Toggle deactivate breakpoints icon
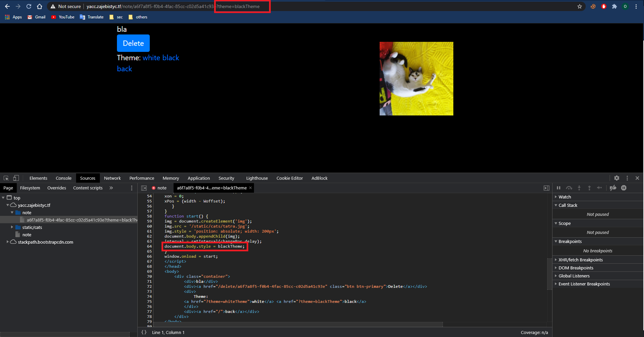The width and height of the screenshot is (644, 337). coord(613,188)
